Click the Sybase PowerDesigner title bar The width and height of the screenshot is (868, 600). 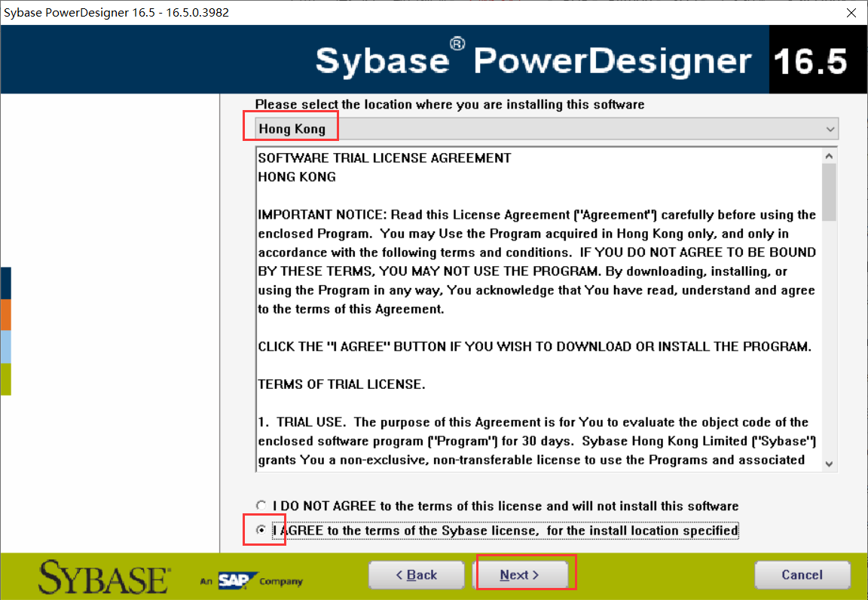click(x=301, y=13)
